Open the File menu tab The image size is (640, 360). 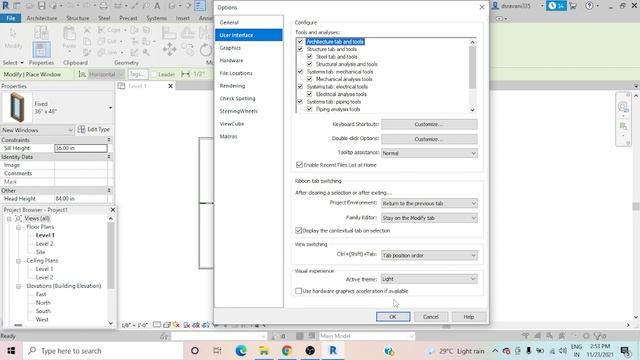(11, 18)
